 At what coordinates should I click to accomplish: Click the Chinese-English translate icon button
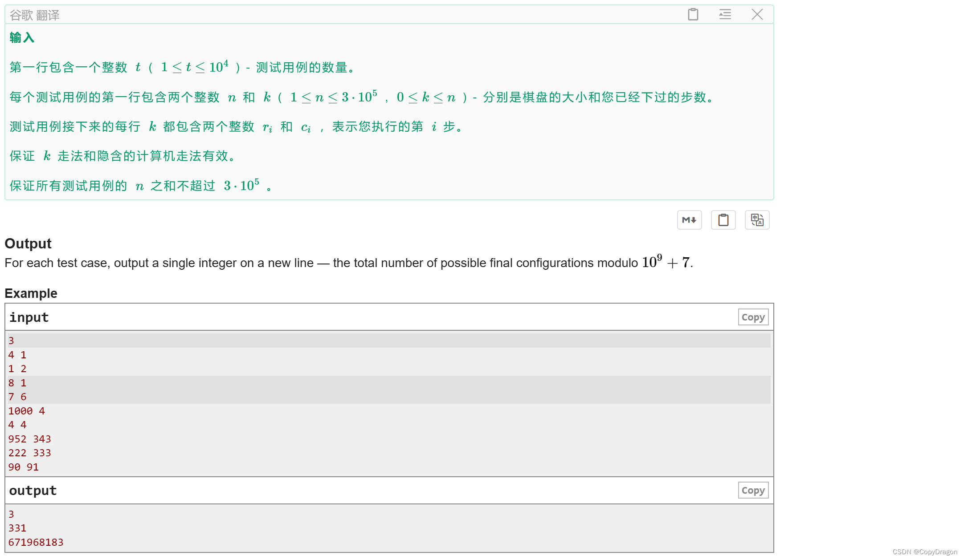tap(757, 220)
